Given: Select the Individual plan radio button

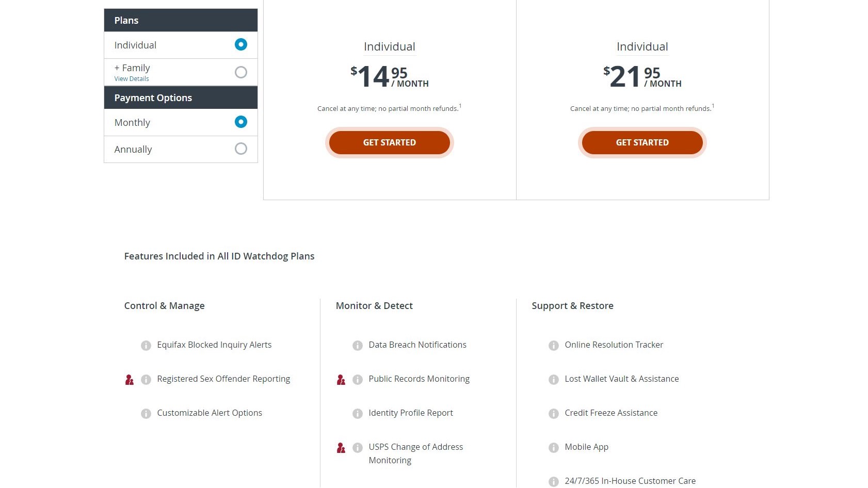Looking at the screenshot, I should point(241,44).
